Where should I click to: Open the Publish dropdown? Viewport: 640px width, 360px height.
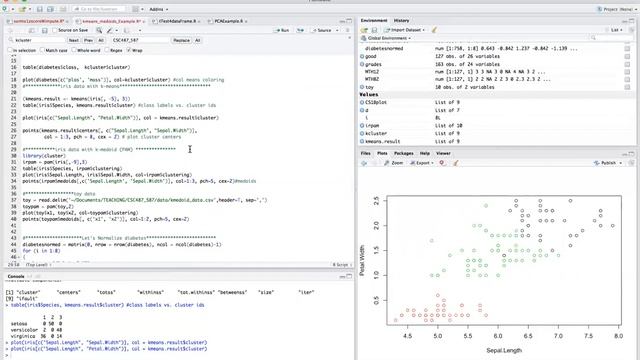click(x=608, y=163)
